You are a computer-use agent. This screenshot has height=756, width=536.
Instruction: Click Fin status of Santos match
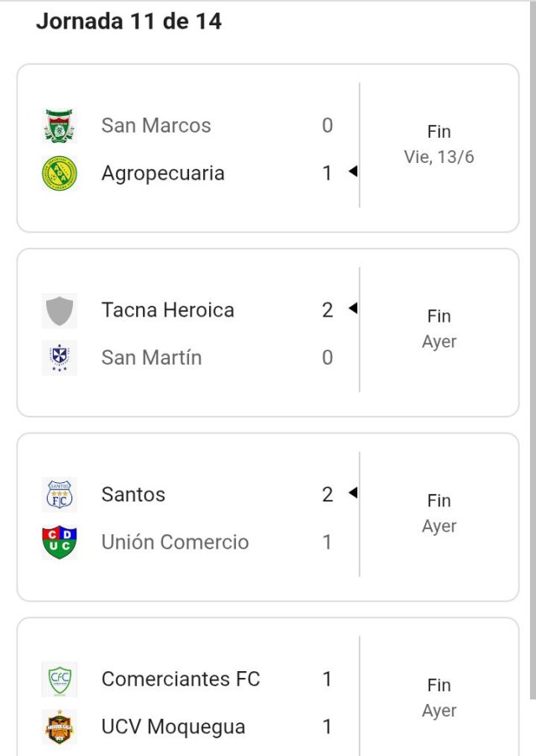(x=439, y=501)
